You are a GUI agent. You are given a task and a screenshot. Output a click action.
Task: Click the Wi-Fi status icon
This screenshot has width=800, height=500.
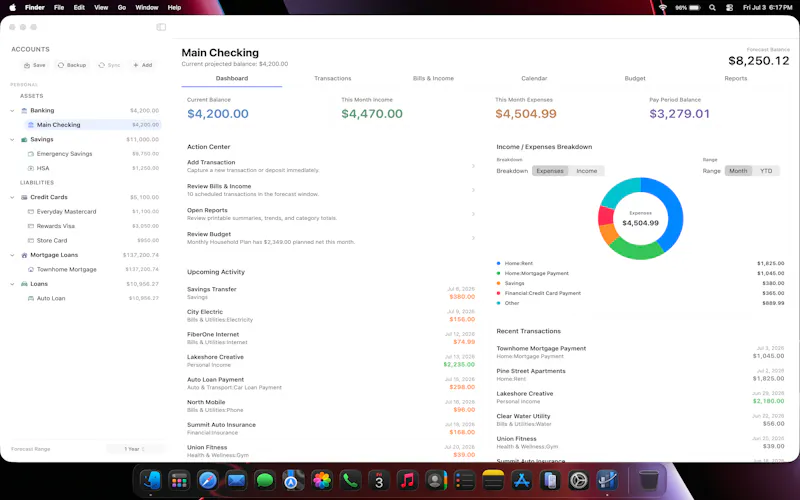[x=663, y=8]
